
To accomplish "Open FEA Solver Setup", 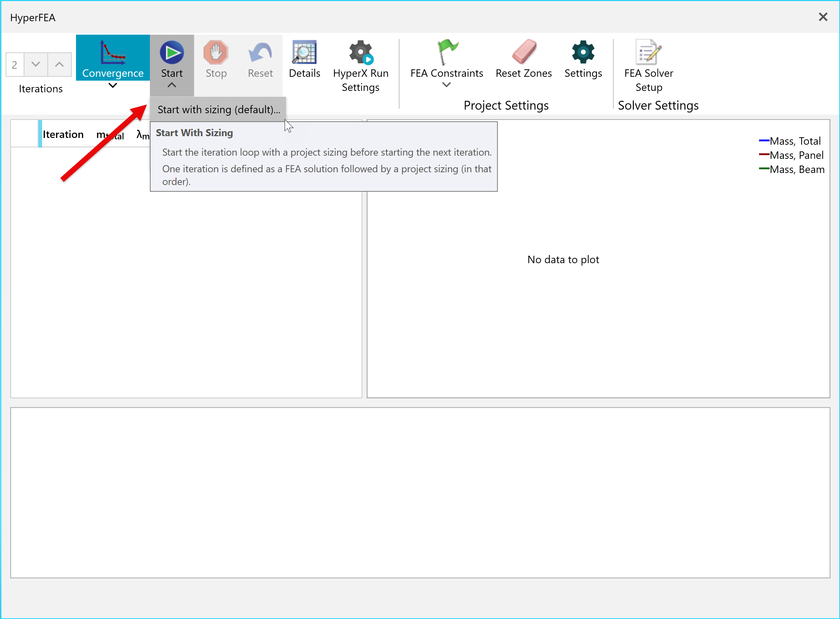I will pos(649,66).
